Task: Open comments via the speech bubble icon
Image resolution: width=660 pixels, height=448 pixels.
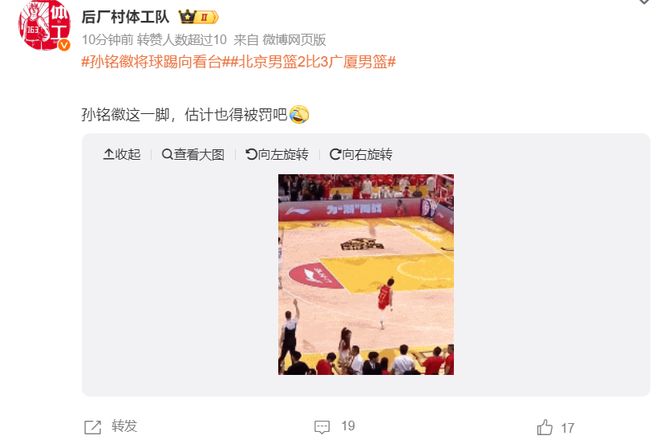Action: coord(322,427)
